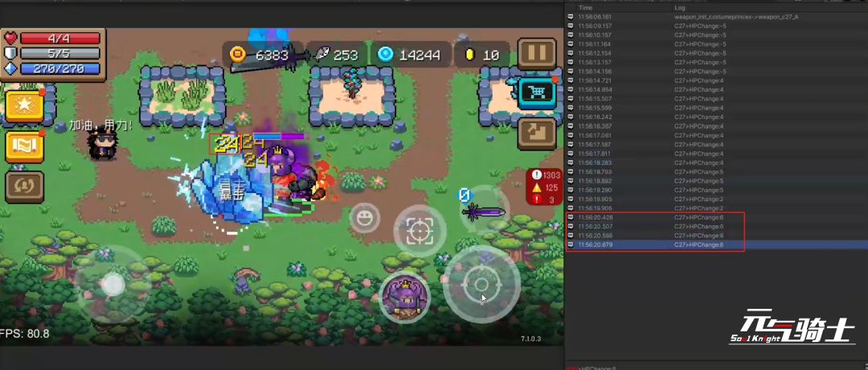Image resolution: width=868 pixels, height=370 pixels.
Task: Pause the game with the pause button
Action: tap(537, 54)
